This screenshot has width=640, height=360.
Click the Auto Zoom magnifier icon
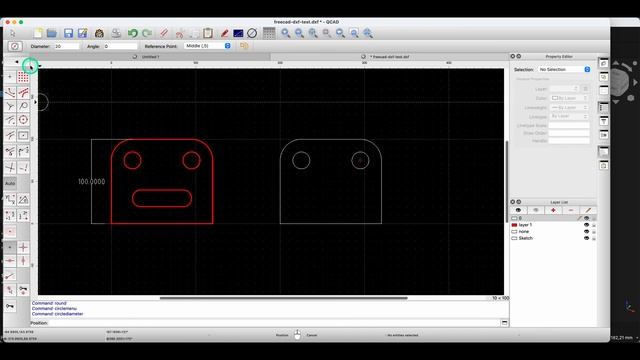click(313, 33)
